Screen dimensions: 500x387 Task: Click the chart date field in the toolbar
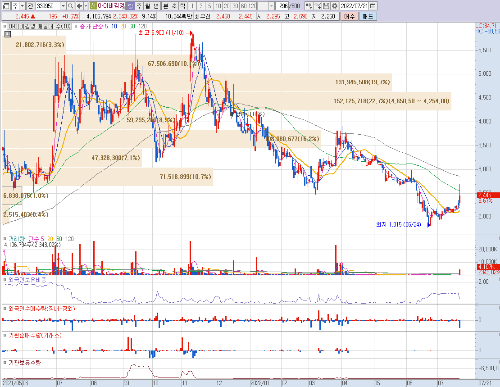[354, 6]
